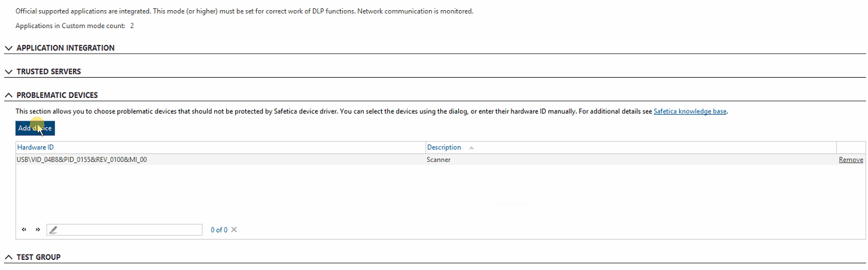Remove the Scanner device entry

coord(850,160)
